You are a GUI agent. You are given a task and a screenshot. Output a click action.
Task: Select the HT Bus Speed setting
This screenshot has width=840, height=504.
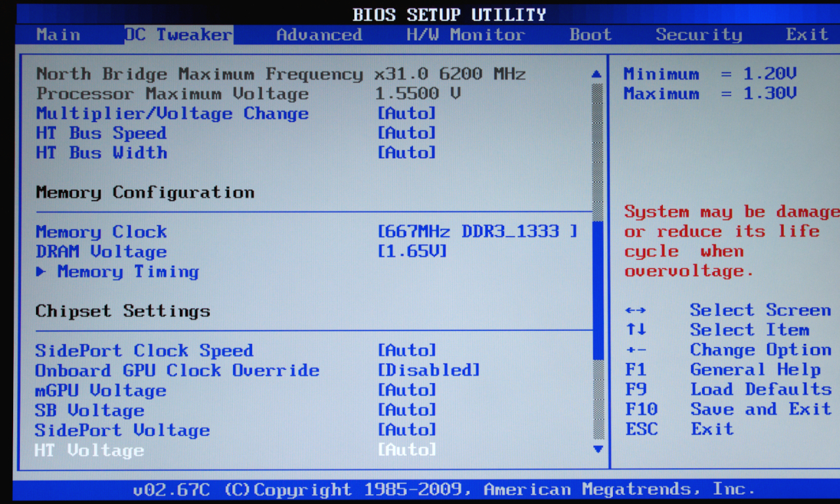[101, 133]
